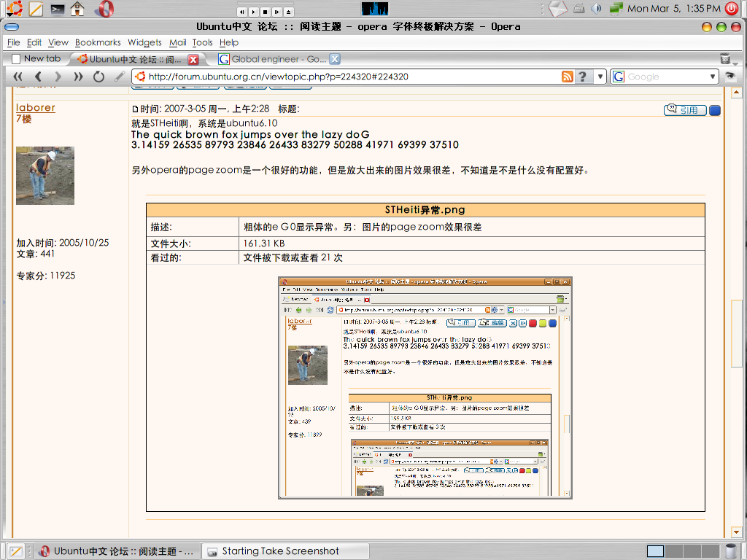This screenshot has height=560, width=747.
Task: Open the Ubuntu main menu logo
Action: point(15,9)
